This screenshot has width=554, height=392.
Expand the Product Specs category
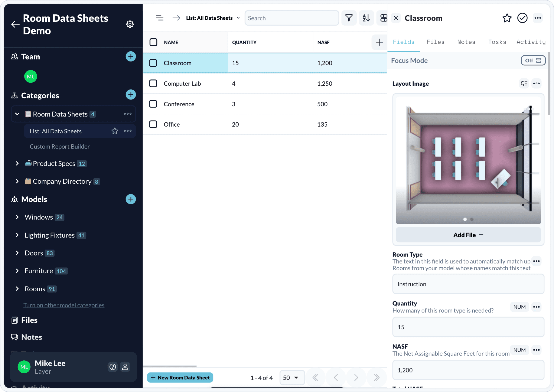click(17, 163)
